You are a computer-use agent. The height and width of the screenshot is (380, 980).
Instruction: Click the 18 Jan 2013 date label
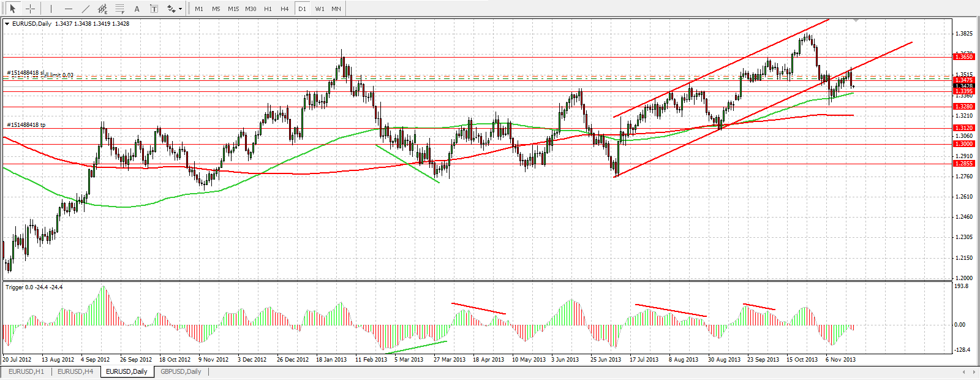[x=331, y=360]
